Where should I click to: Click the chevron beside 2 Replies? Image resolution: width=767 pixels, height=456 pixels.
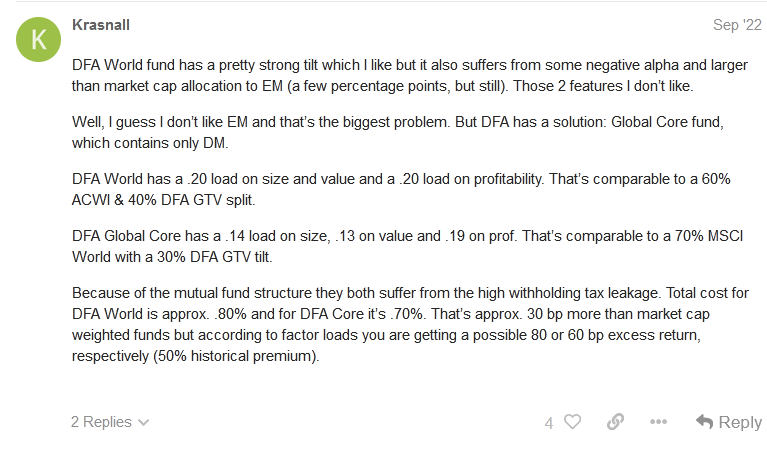(143, 423)
